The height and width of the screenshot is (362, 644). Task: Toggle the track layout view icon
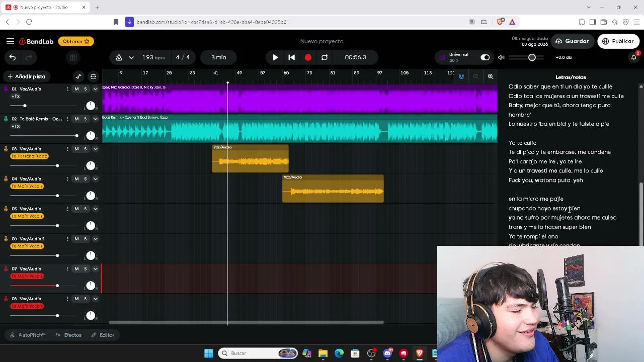[93, 76]
